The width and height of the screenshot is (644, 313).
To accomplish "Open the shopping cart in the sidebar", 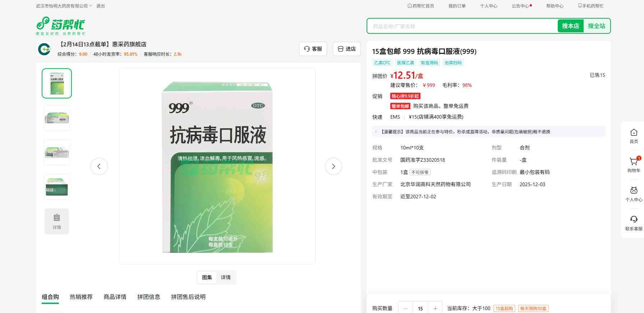I will click(634, 162).
